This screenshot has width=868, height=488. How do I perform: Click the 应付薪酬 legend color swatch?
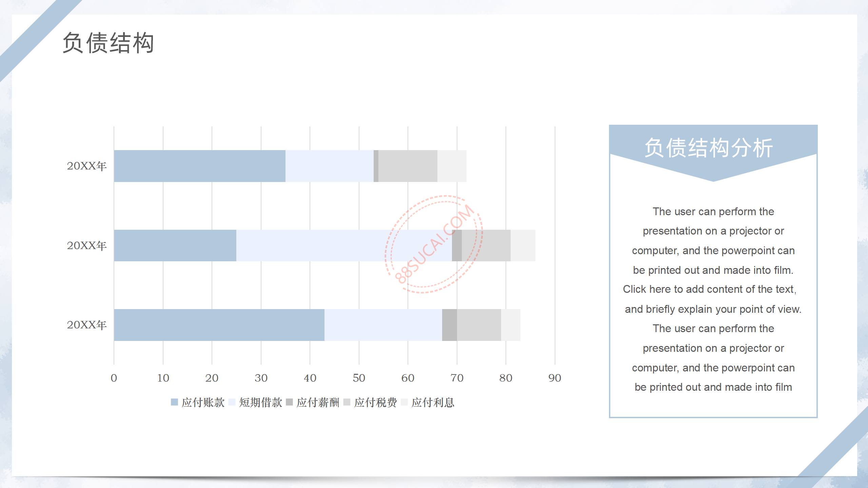(x=289, y=402)
